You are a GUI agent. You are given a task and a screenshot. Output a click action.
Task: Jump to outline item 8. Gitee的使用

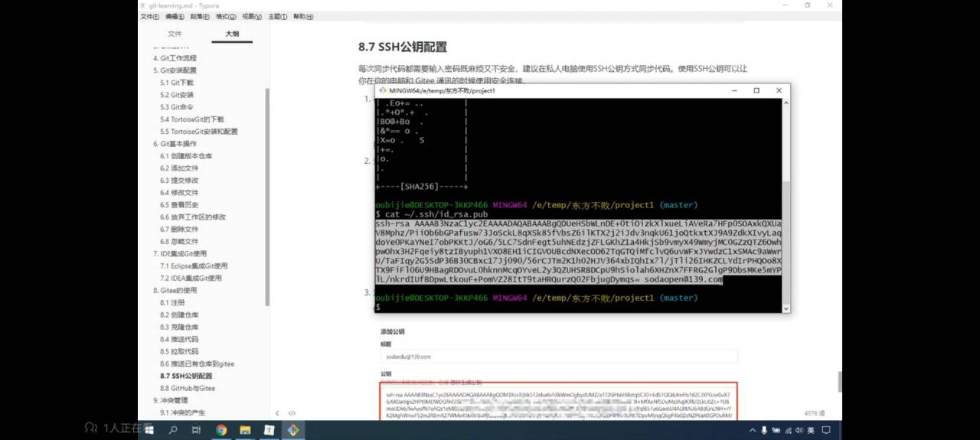coord(175,290)
